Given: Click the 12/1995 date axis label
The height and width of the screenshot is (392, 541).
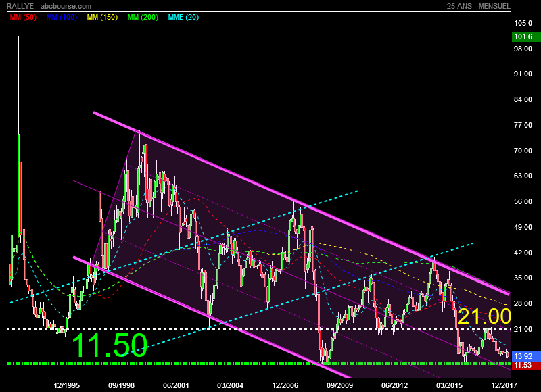Looking at the screenshot, I should click(66, 385).
